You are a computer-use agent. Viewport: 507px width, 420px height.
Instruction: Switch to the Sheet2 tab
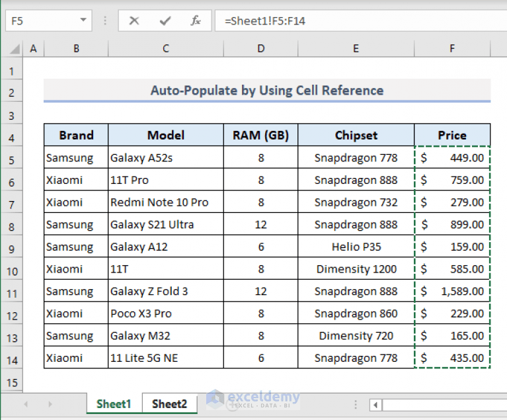169,404
